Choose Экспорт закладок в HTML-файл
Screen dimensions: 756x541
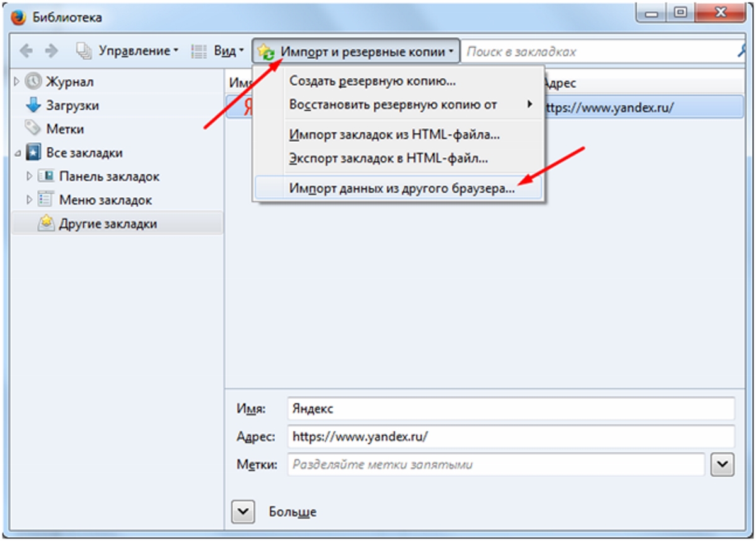[388, 158]
